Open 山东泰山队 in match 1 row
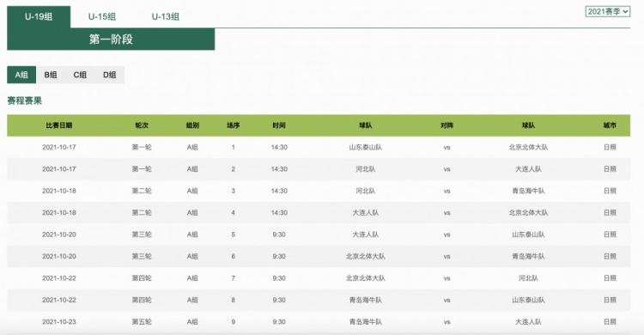The image size is (644, 335). click(x=366, y=147)
